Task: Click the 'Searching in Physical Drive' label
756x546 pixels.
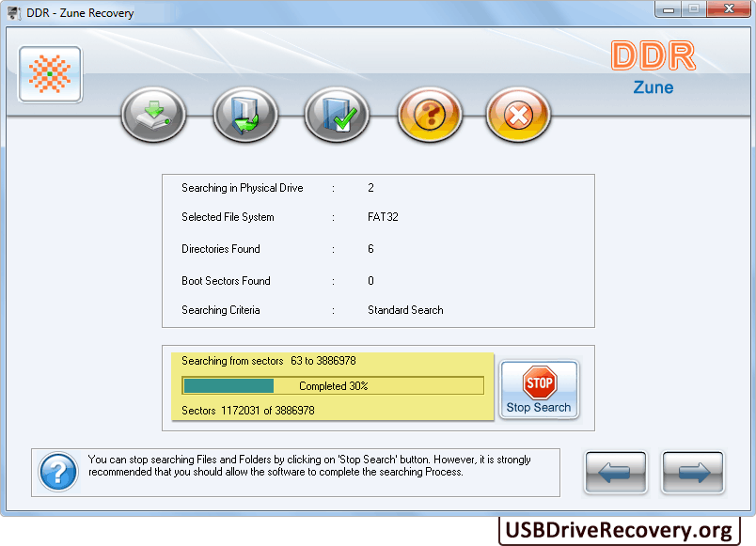Action: point(242,188)
